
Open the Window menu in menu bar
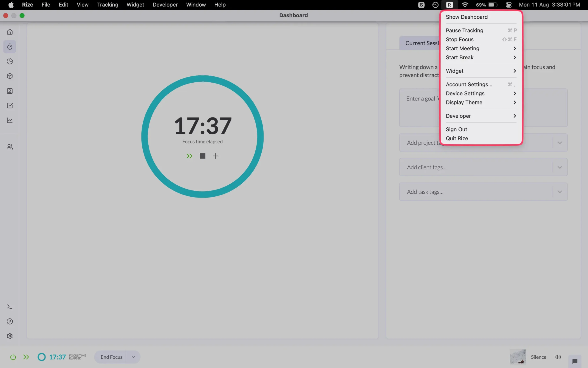(x=196, y=5)
